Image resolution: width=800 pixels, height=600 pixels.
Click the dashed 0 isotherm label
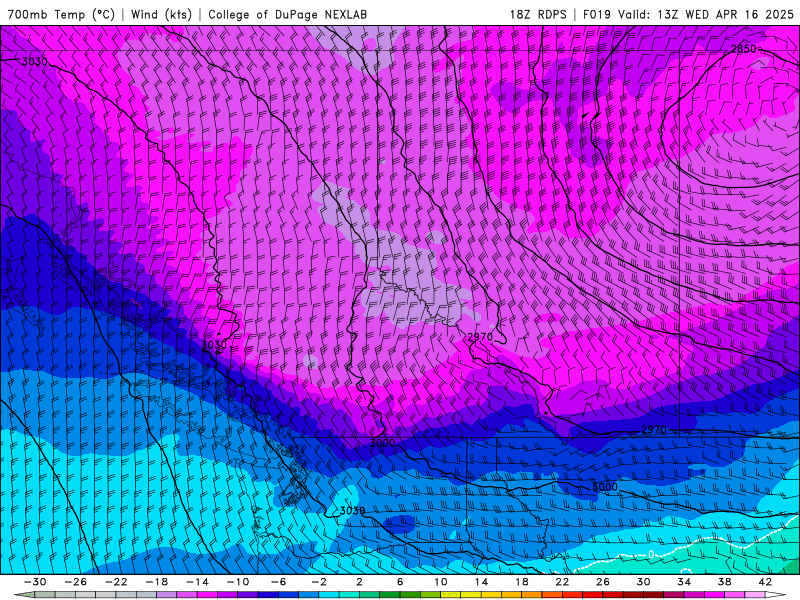tap(651, 554)
